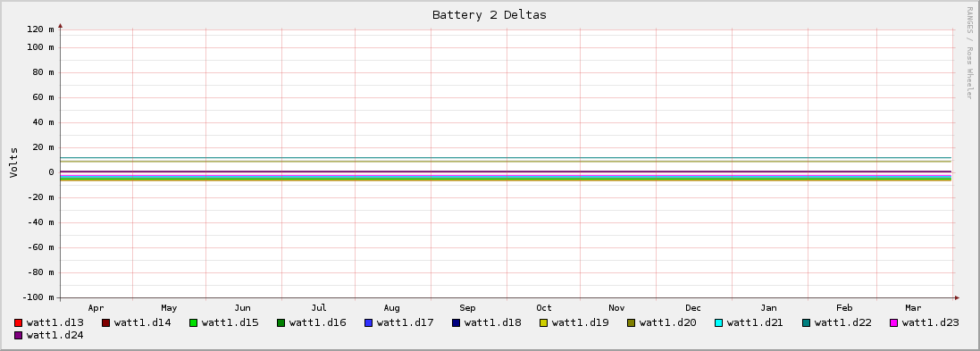This screenshot has width=980, height=351.
Task: Select the watt1.d15 legend label
Action: [x=230, y=323]
